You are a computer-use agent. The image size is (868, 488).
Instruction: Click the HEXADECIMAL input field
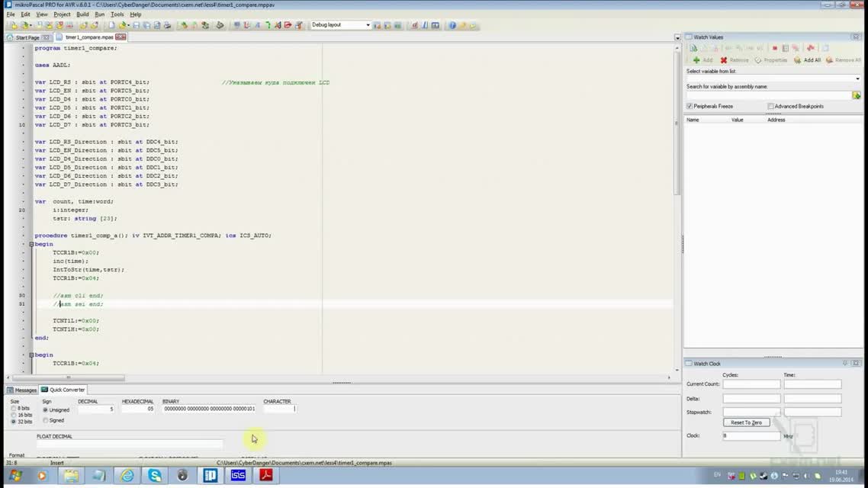[138, 409]
